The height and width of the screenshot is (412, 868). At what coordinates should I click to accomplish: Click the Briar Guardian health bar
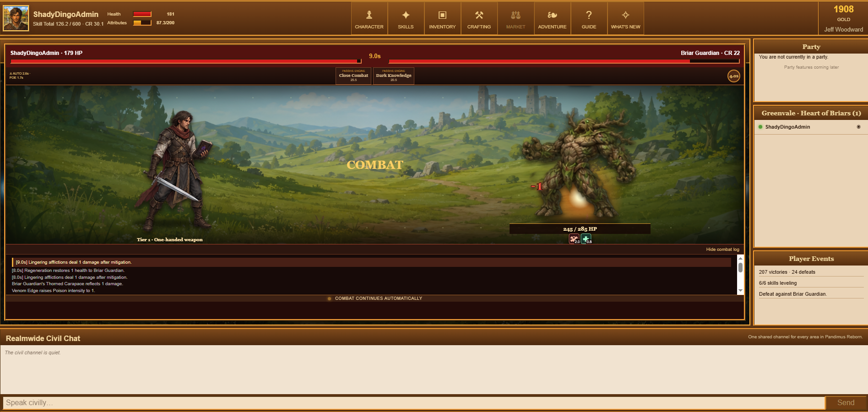pyautogui.click(x=564, y=61)
